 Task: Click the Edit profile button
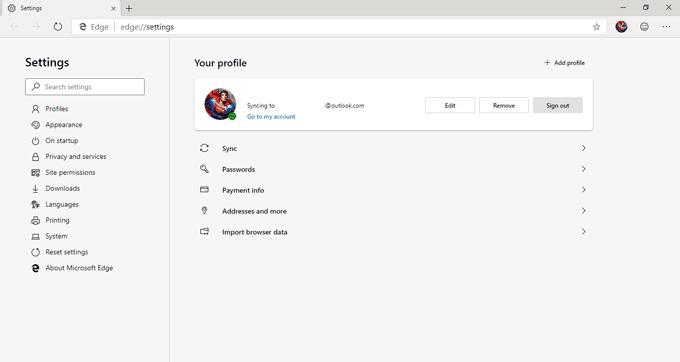point(450,105)
